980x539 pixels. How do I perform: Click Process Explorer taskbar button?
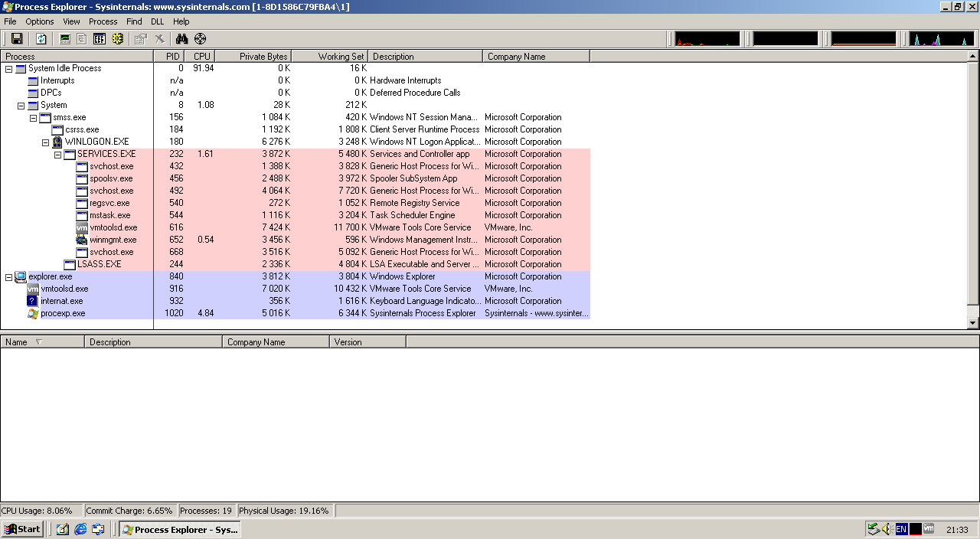pyautogui.click(x=181, y=529)
